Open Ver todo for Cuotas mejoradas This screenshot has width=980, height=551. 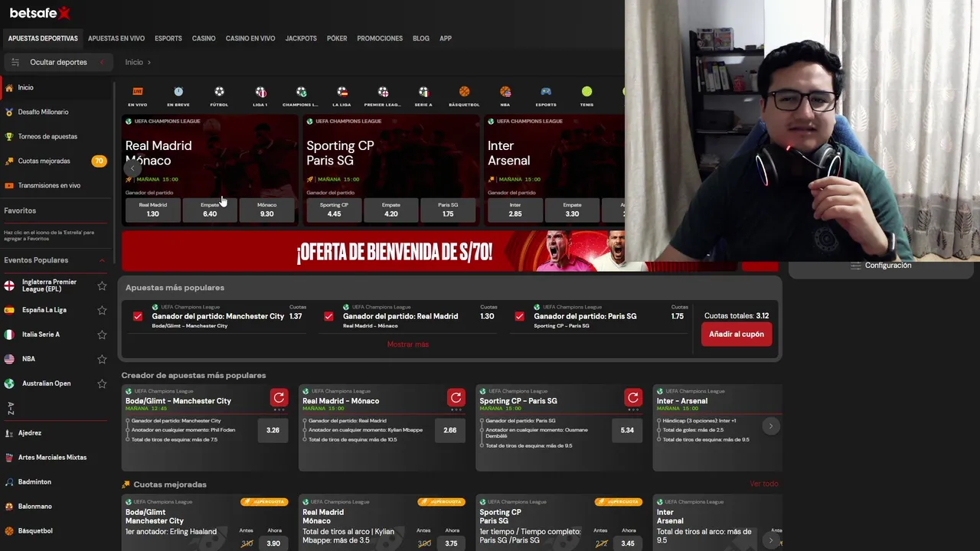pos(764,484)
